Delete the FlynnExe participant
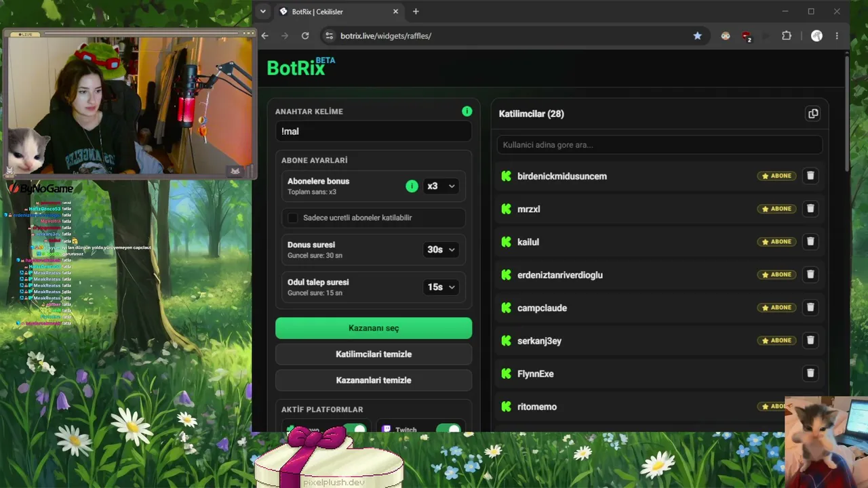The height and width of the screenshot is (488, 868). click(810, 373)
